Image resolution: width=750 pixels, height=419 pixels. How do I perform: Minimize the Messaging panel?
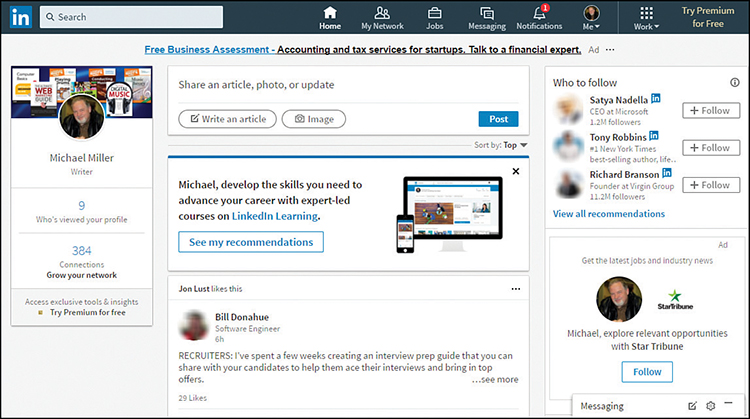pyautogui.click(x=728, y=404)
